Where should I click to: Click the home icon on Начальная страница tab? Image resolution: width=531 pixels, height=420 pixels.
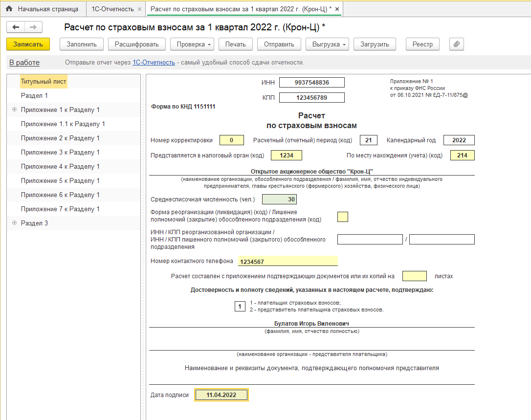(9, 9)
